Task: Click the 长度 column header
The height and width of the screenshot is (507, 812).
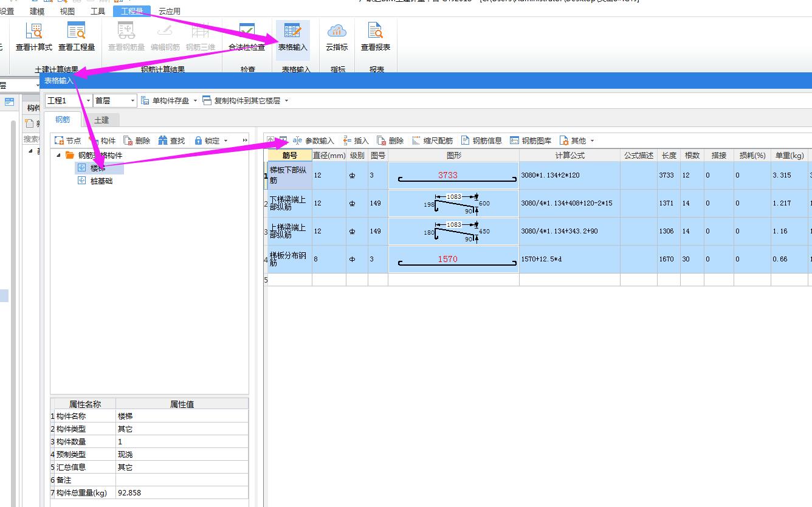Action: tap(669, 156)
